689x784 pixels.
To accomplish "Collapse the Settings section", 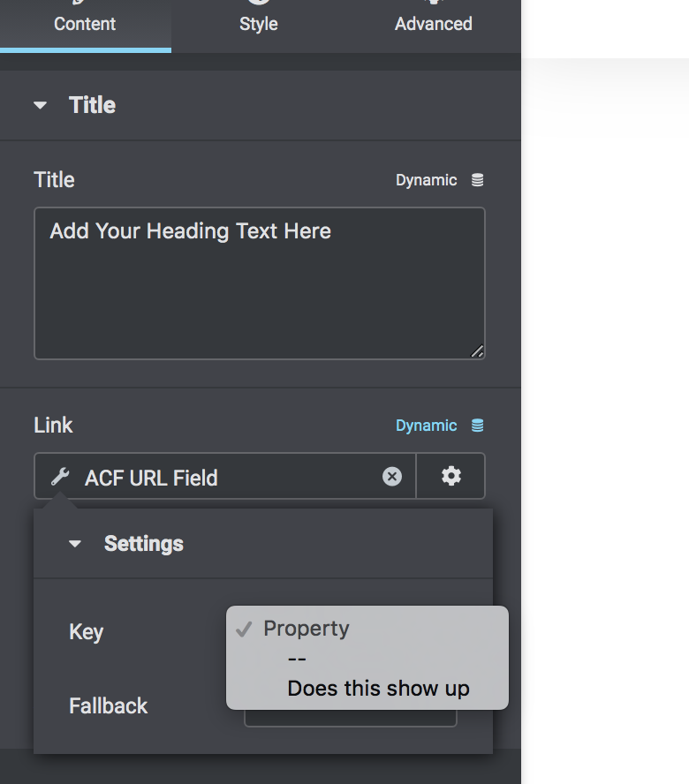I will [75, 543].
